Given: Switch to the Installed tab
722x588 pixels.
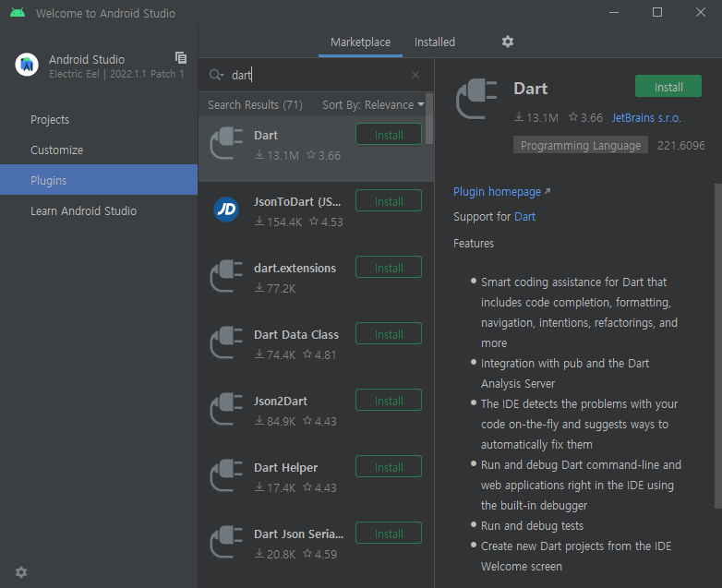Looking at the screenshot, I should pyautogui.click(x=434, y=42).
